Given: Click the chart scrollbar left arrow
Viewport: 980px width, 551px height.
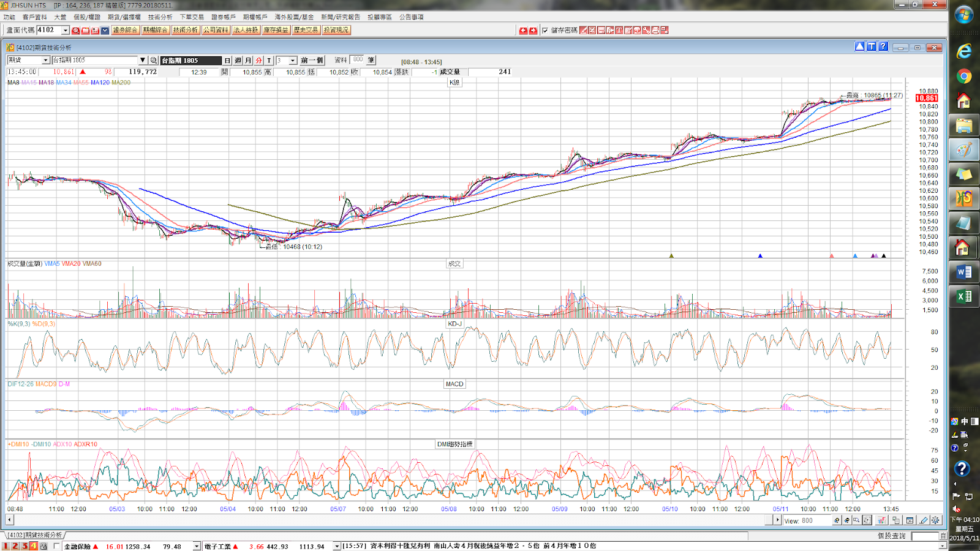Looking at the screenshot, I should click(x=9, y=520).
